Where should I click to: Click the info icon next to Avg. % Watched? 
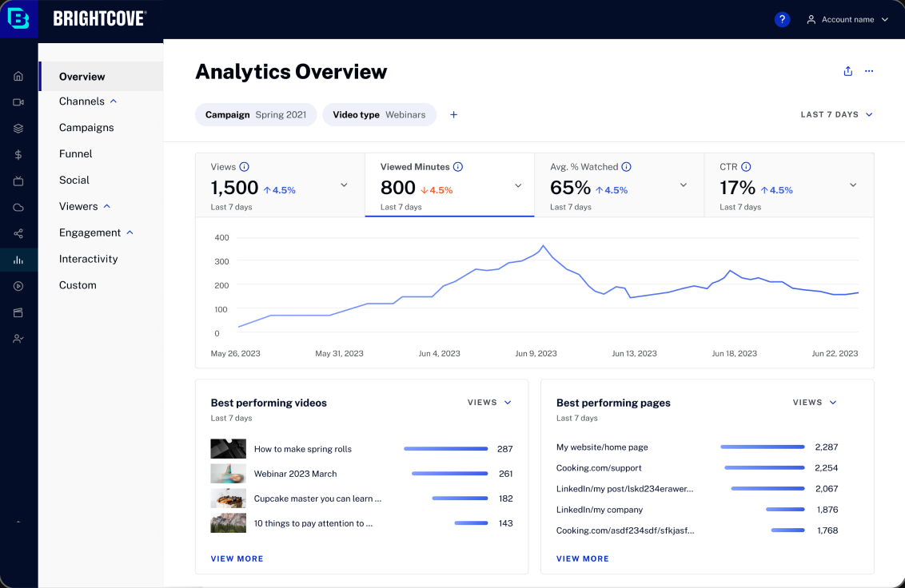(626, 167)
